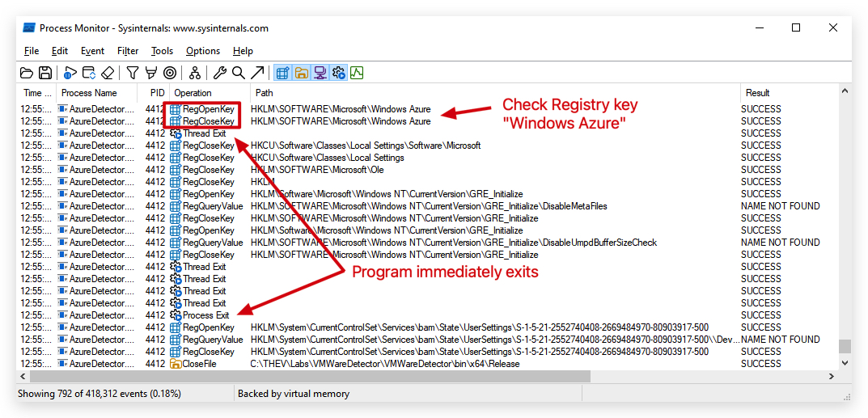
Task: Open the Process Tree icon
Action: tap(194, 73)
